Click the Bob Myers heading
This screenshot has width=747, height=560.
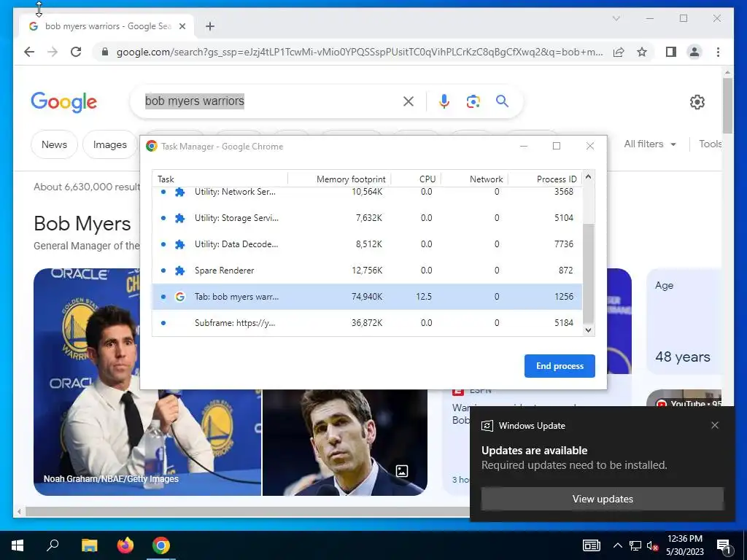pos(82,223)
